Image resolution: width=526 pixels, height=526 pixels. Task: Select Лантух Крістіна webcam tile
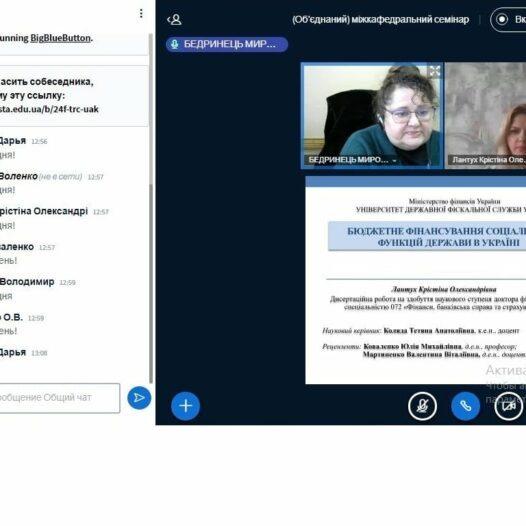coord(485,115)
